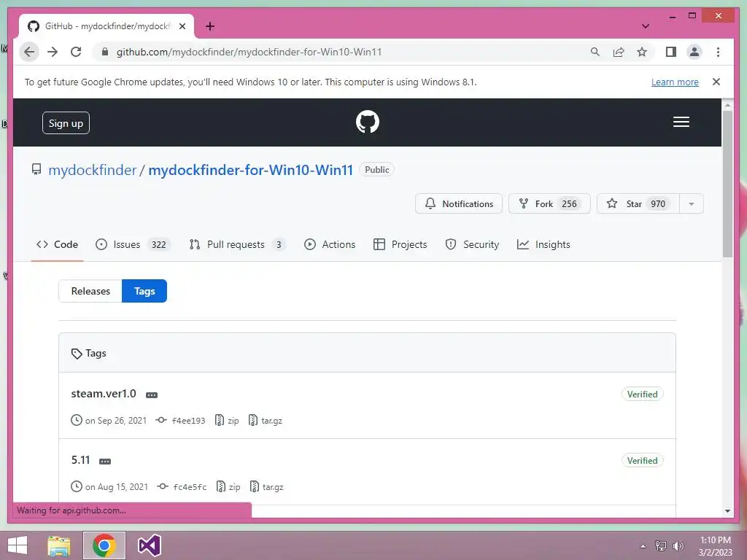Open the Insights tab
This screenshot has height=560, width=747.
point(543,245)
